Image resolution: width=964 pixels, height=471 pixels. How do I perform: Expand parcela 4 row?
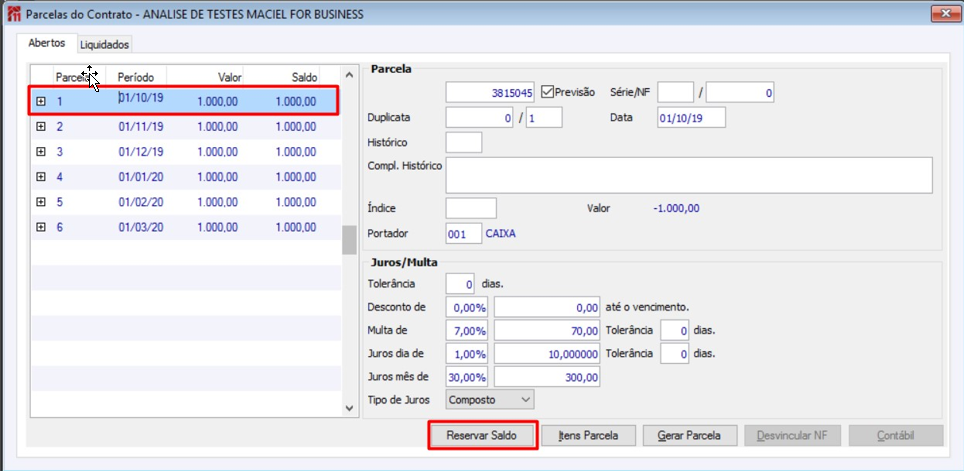(x=41, y=177)
